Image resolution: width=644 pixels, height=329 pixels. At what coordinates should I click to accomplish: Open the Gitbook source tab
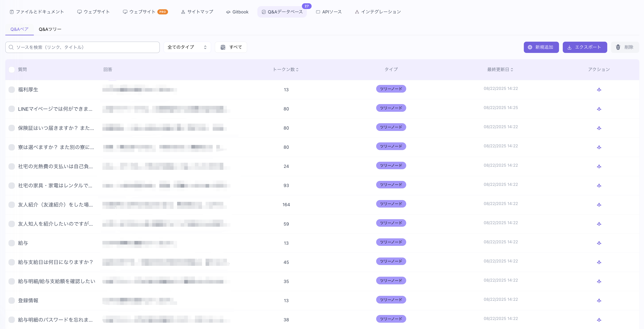point(237,12)
